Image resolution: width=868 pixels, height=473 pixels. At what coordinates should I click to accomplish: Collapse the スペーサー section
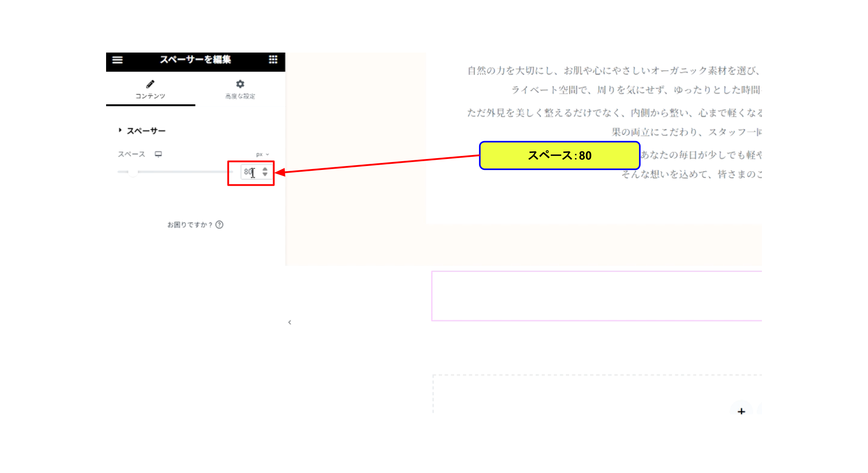click(142, 131)
